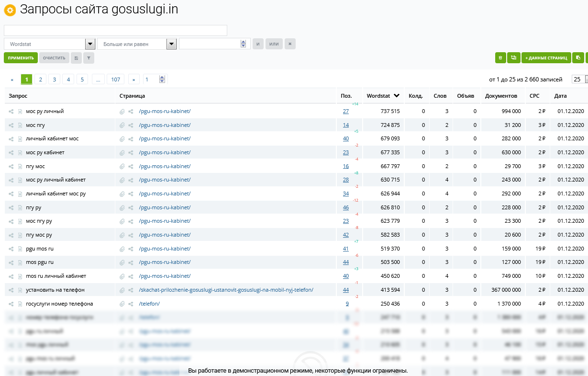Toggle the 'или' filter logic button

click(274, 44)
